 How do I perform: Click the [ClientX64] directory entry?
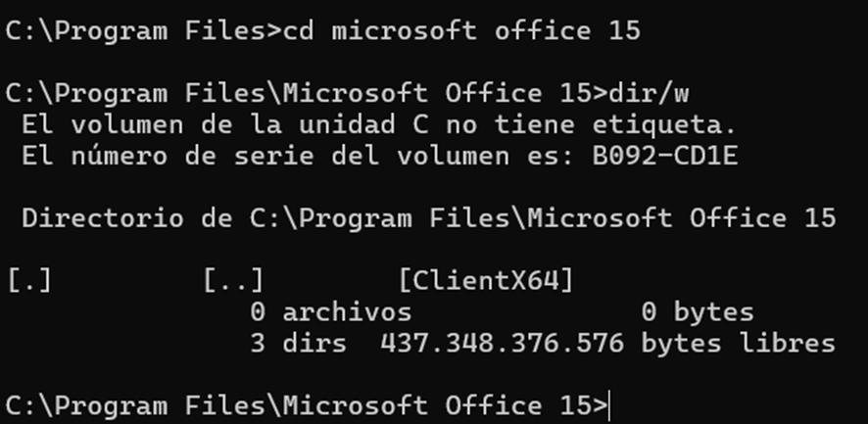click(x=485, y=281)
